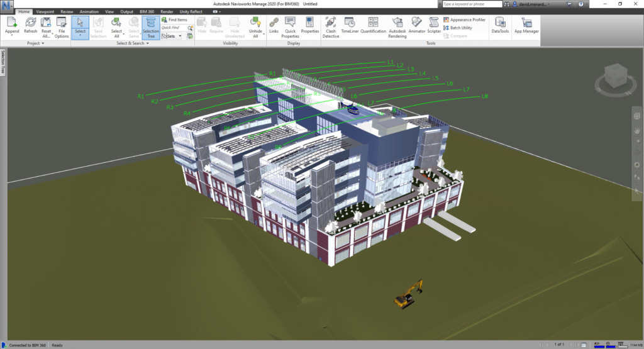Open the Animator tool
The image size is (644, 349).
click(x=416, y=25)
